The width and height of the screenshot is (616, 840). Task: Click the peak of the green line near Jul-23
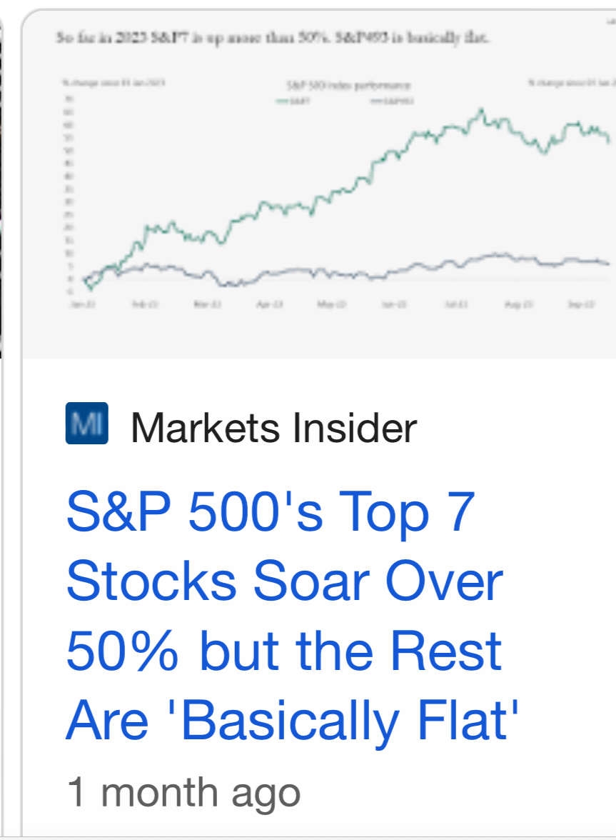click(481, 111)
